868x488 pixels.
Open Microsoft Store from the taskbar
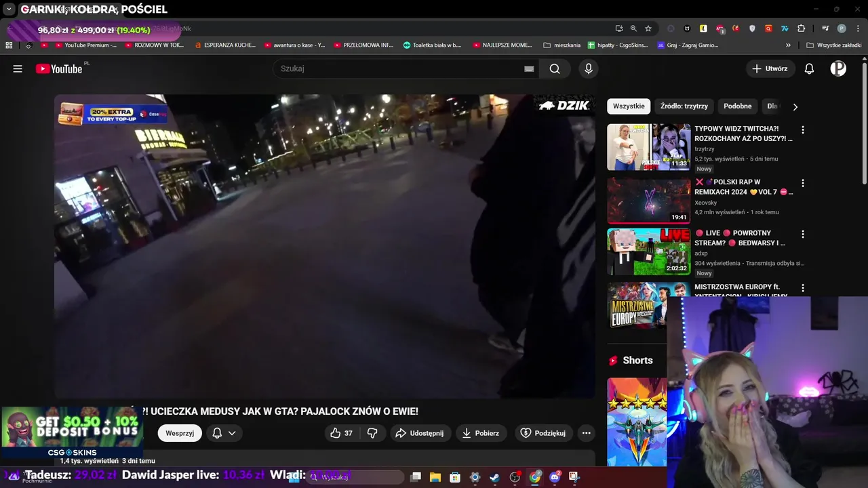pos(455,477)
